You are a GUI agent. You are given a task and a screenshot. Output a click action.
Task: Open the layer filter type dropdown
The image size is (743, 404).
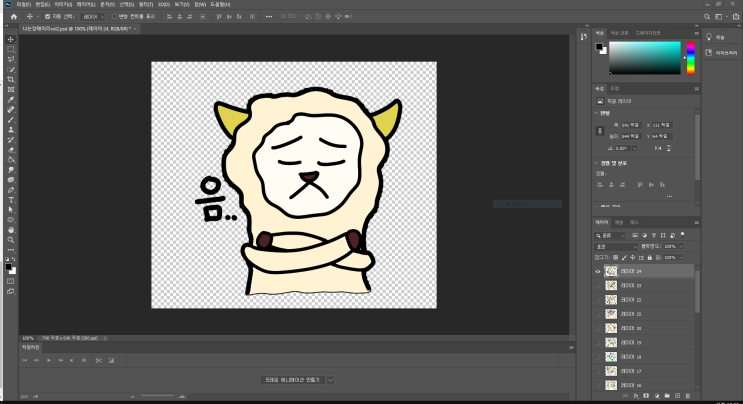point(610,235)
